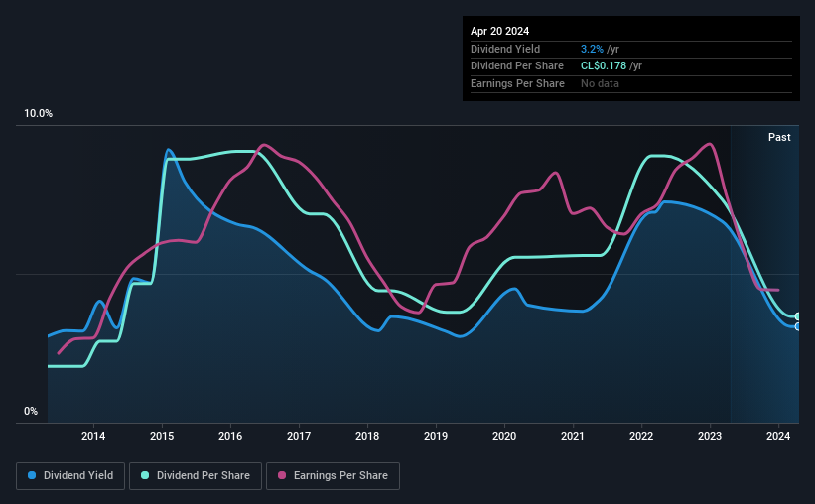815x504 pixels.
Task: Click the tooltip Earnings Per Share row label
Action: pos(517,83)
